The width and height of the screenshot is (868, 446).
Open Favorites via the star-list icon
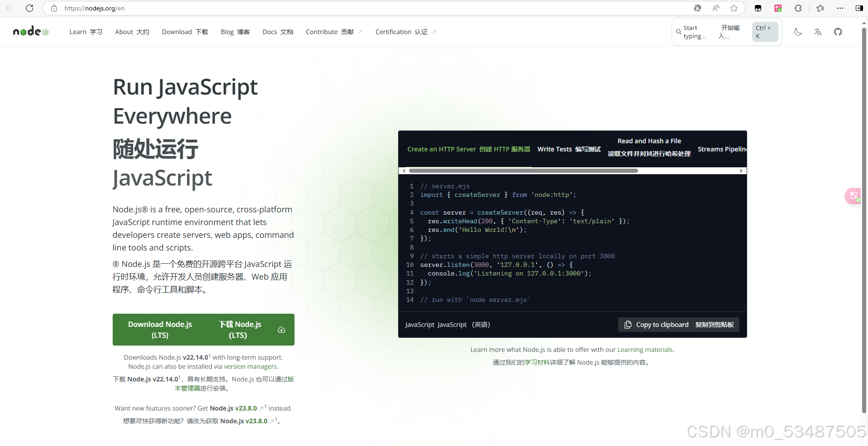820,8
